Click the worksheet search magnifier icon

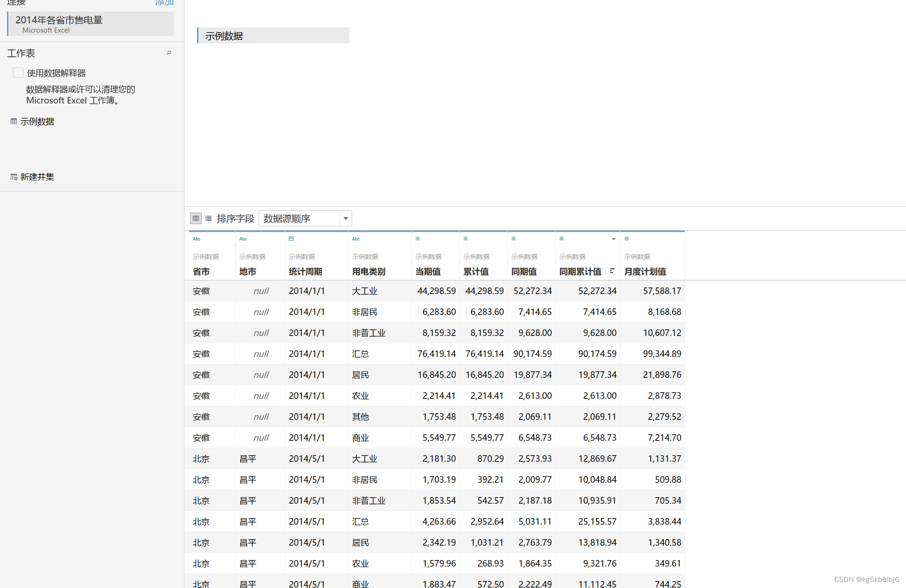tap(169, 53)
